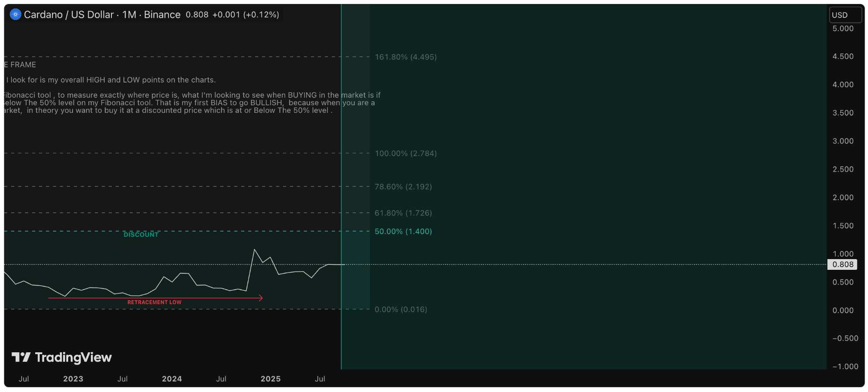Viewport: 868px width, 392px height.
Task: Click the DISCOUNT zone text label
Action: click(141, 235)
